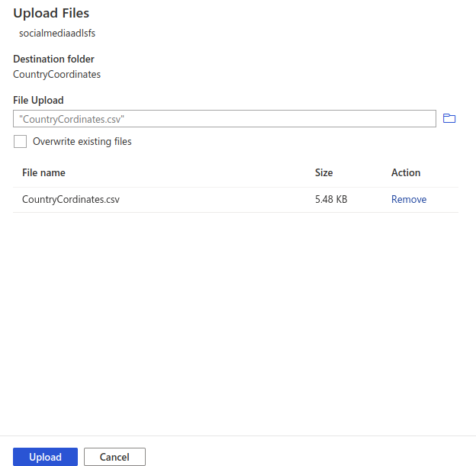Screen dimensions: 476x466
Task: Click the socialmediaadlsfs storage account name
Action: [x=57, y=33]
